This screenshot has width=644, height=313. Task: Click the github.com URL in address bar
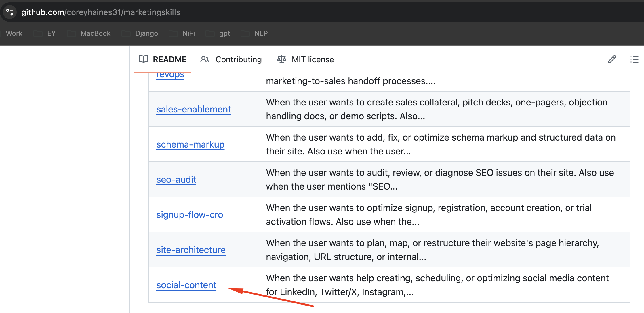tap(101, 12)
